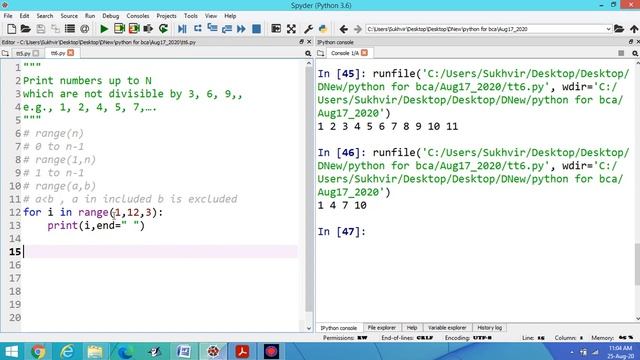Open the Tools menu
640x360 pixels.
coord(191,16)
